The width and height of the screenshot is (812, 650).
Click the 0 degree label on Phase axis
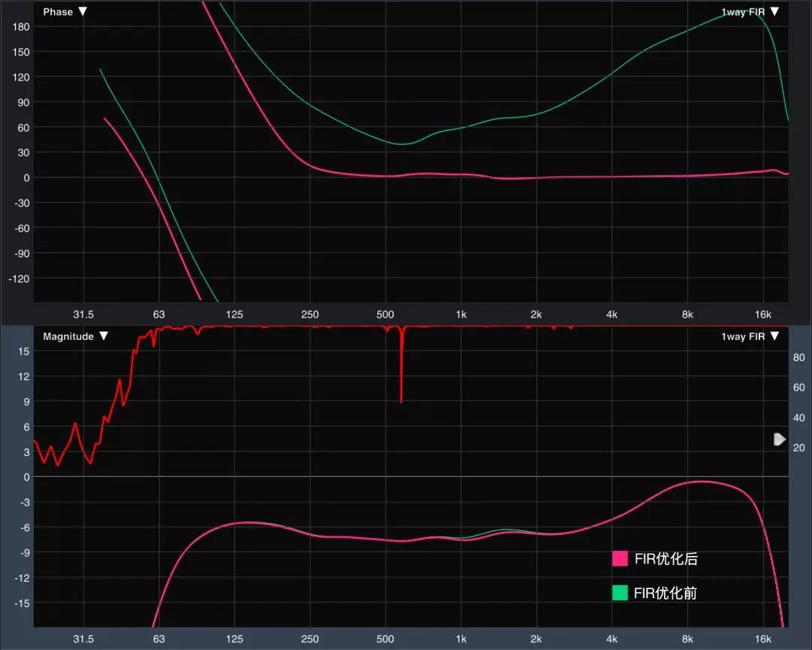pos(26,178)
